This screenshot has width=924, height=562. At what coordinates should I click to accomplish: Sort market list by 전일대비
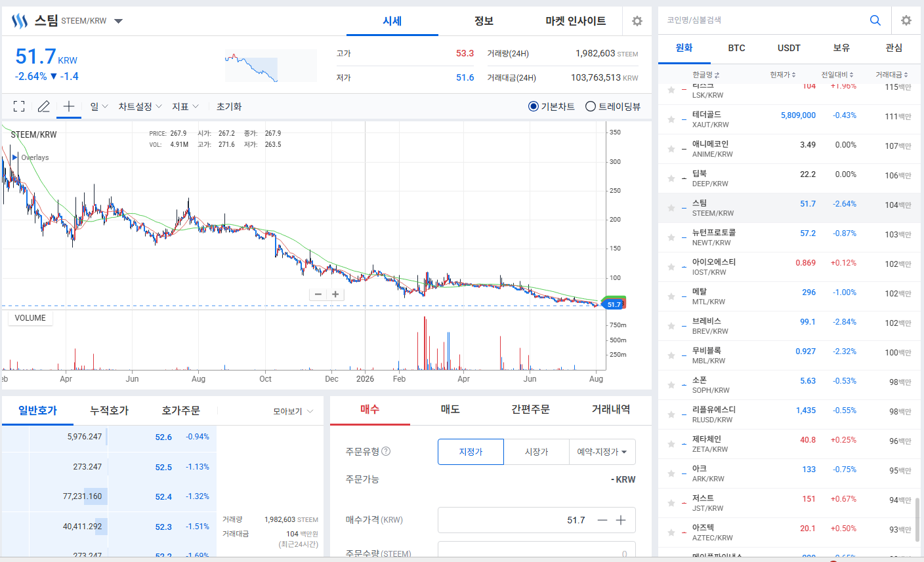(x=837, y=75)
